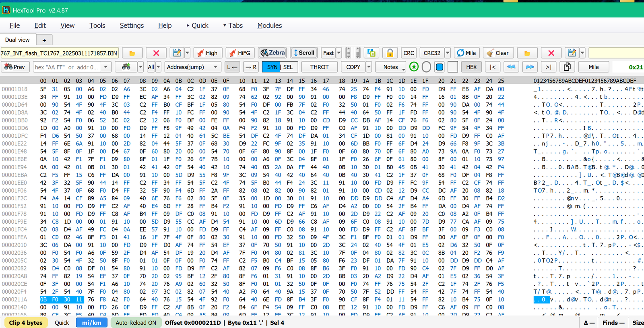Click white square swatch before HEX

[x=453, y=67]
